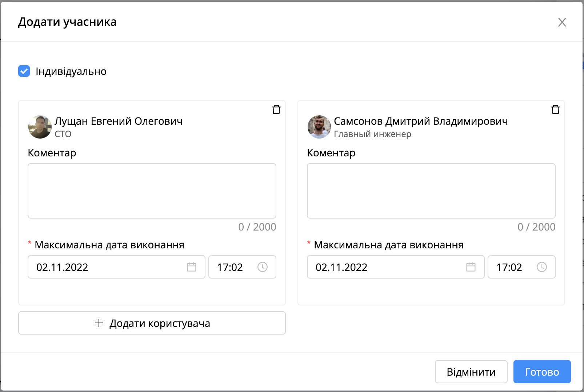Delete Самсонов Дмитрий Владимирович participant card

(x=556, y=109)
